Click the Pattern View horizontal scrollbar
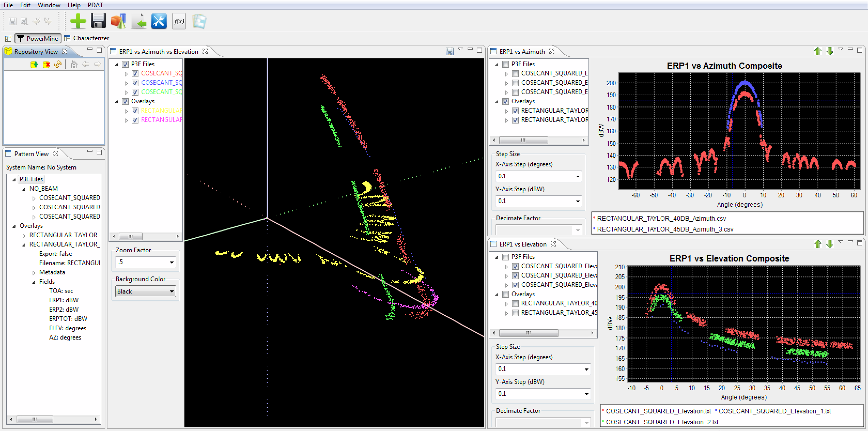 point(35,419)
